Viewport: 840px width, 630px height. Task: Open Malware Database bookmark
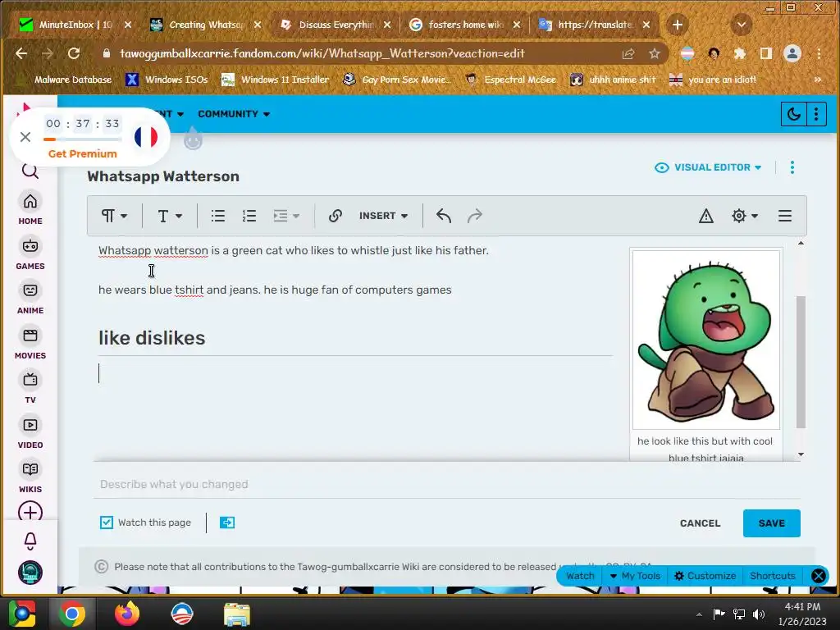(x=64, y=80)
